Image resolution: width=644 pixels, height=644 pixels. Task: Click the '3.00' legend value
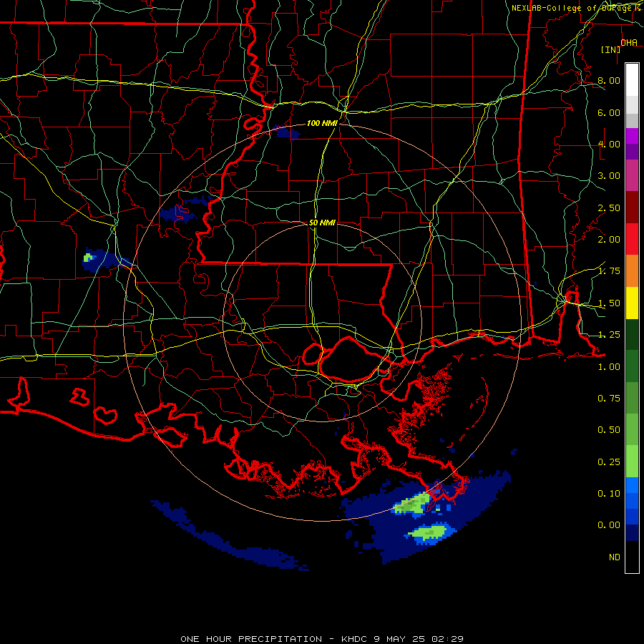click(609, 176)
